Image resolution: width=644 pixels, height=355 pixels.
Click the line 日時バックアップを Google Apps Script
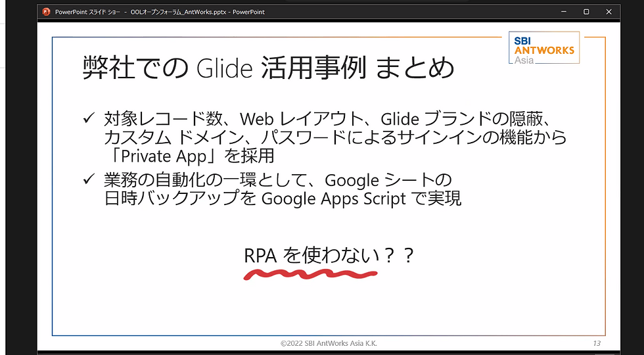click(x=283, y=199)
